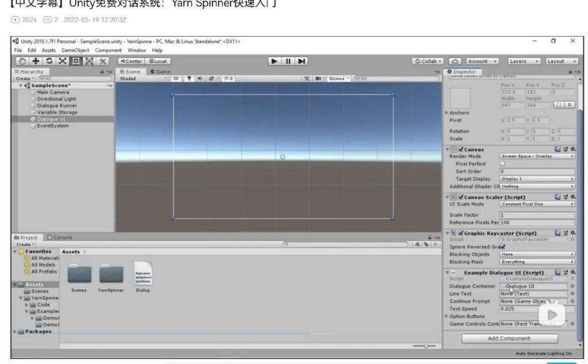Open Layers dropdown
This screenshot has width=588, height=364.
click(x=524, y=61)
